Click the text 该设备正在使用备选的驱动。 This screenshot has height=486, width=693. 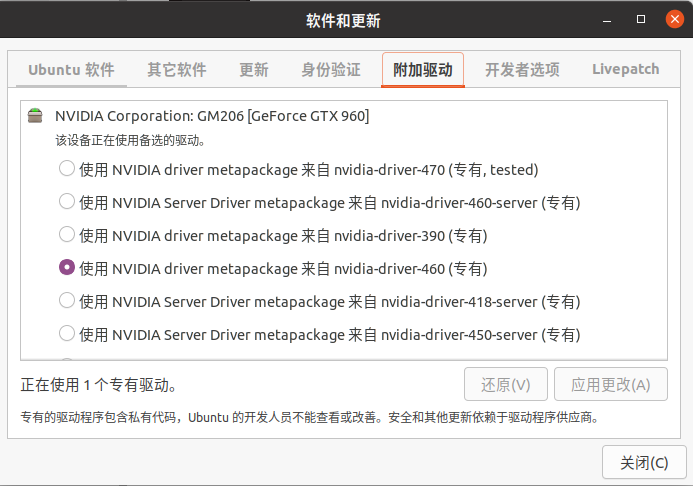point(130,140)
